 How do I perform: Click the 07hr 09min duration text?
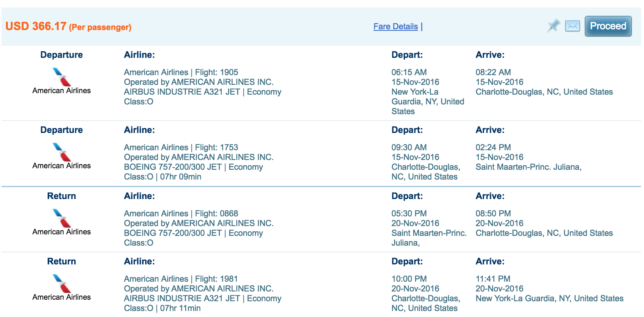point(181,177)
